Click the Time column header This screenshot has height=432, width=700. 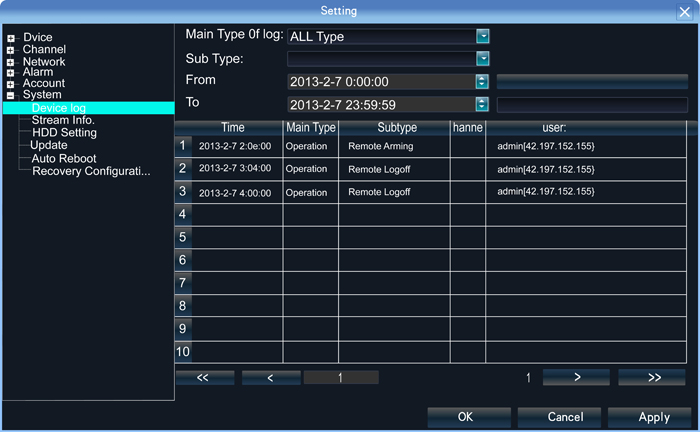coord(233,128)
